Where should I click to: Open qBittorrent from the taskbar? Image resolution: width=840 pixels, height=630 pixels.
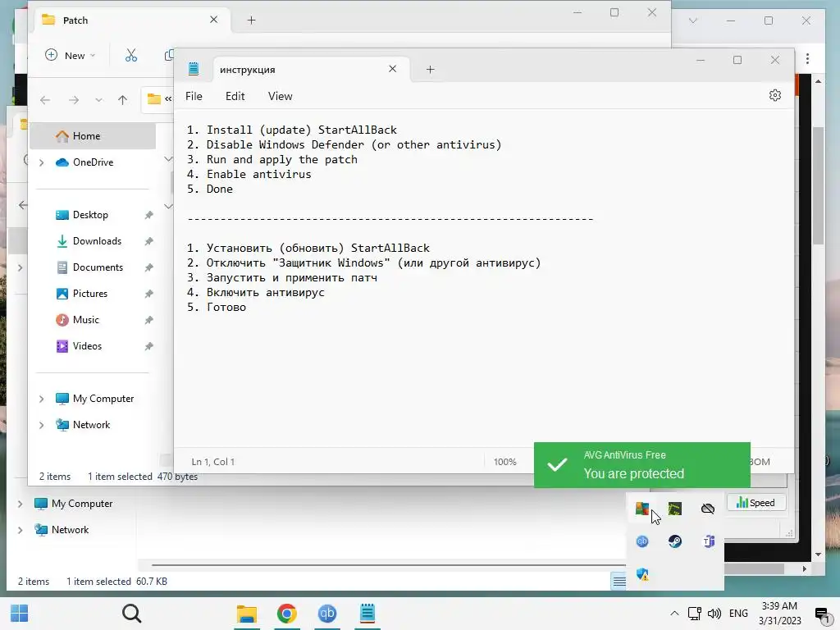tap(327, 614)
